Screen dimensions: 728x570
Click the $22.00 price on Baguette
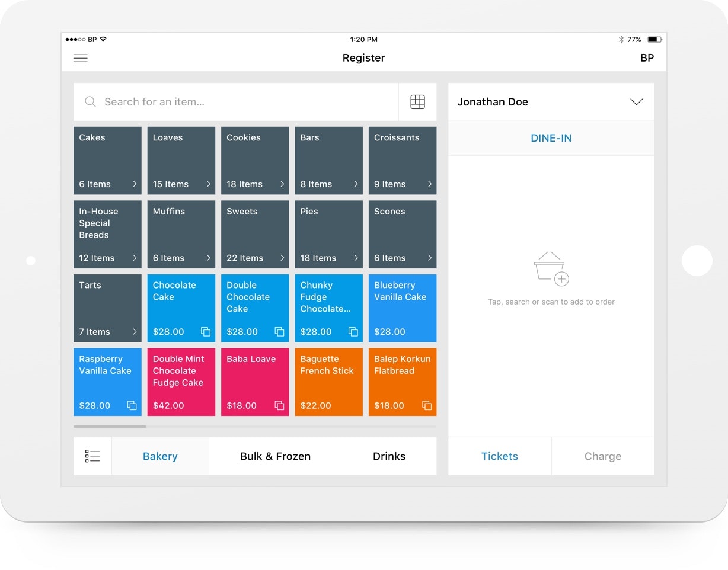(316, 405)
